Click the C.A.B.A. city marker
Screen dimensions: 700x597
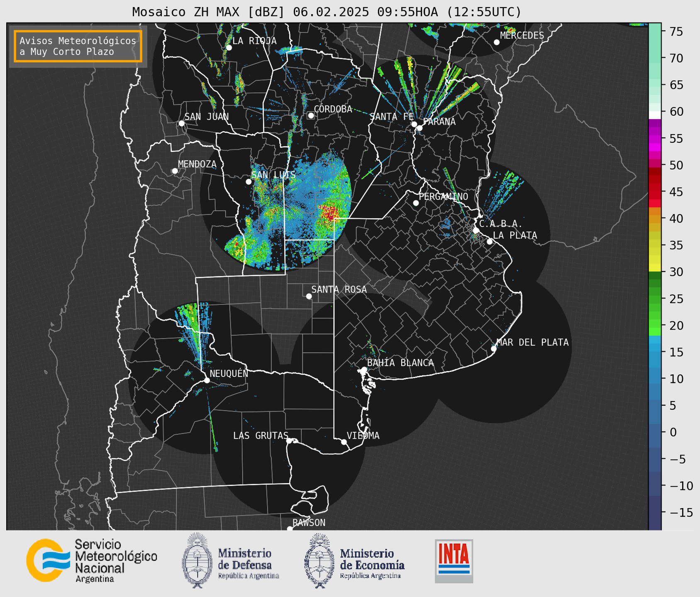click(x=476, y=230)
